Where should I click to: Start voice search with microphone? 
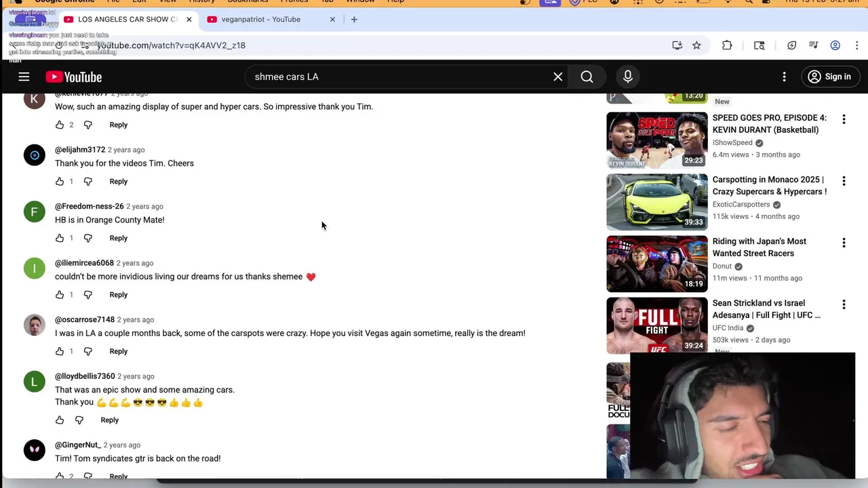click(x=628, y=77)
